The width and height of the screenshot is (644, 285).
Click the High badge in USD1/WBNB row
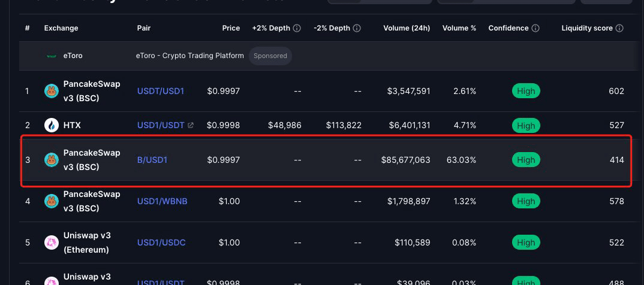tap(526, 201)
